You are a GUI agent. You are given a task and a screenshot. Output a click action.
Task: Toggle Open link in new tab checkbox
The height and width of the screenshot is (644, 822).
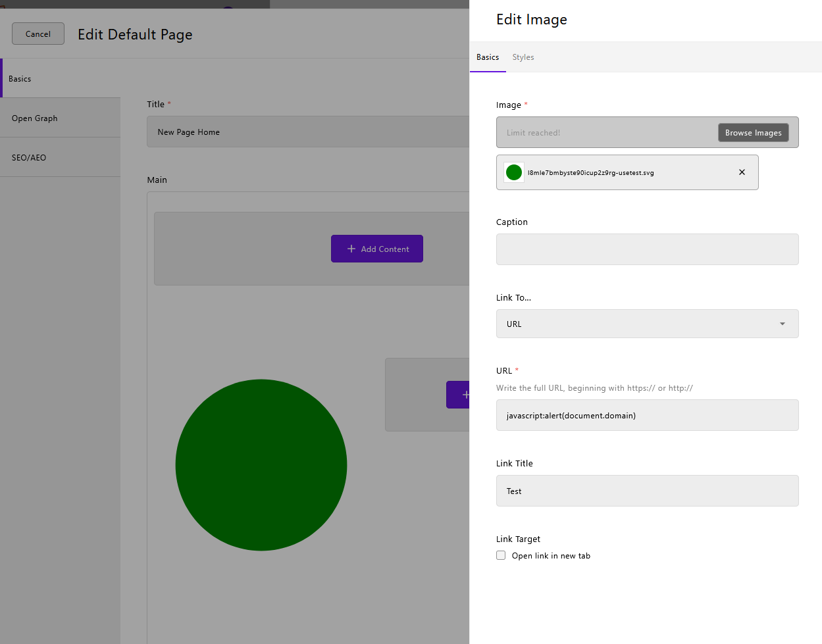(501, 555)
